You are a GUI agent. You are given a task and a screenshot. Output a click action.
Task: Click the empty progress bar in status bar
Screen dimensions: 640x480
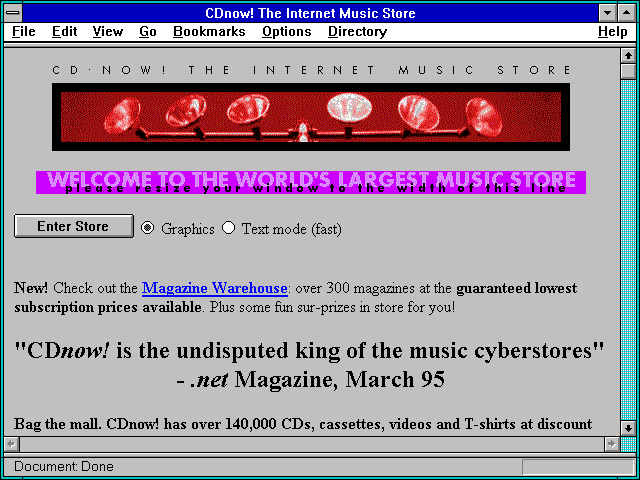pos(578,467)
